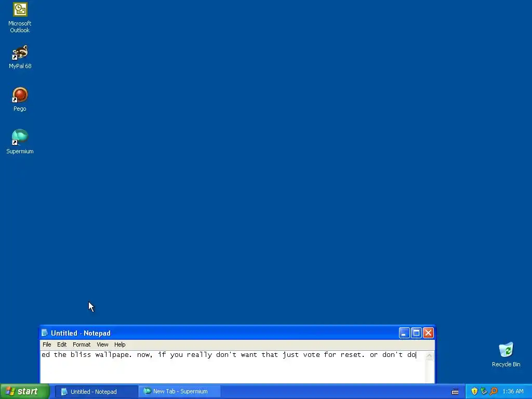Select the Supermium desktop shortcut
532x399 pixels.
click(x=20, y=141)
